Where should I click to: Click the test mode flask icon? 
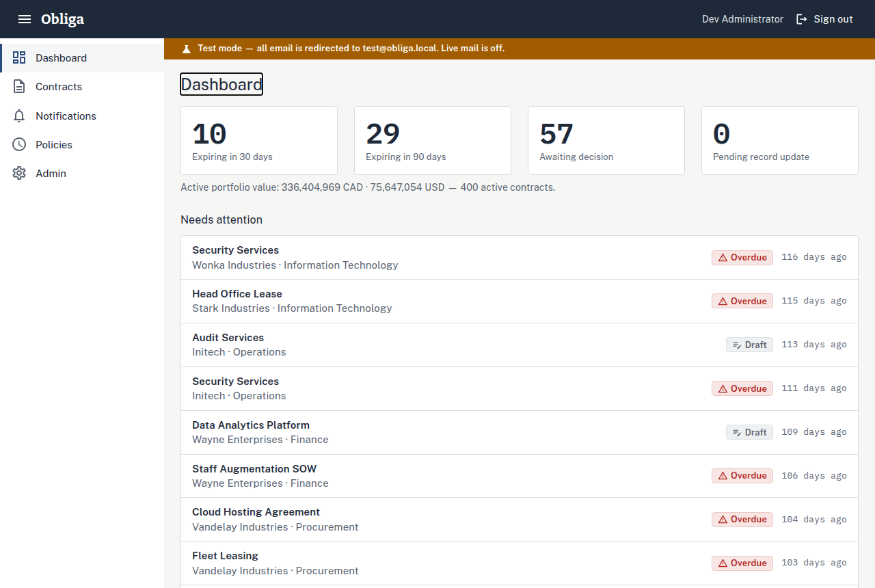tap(186, 49)
